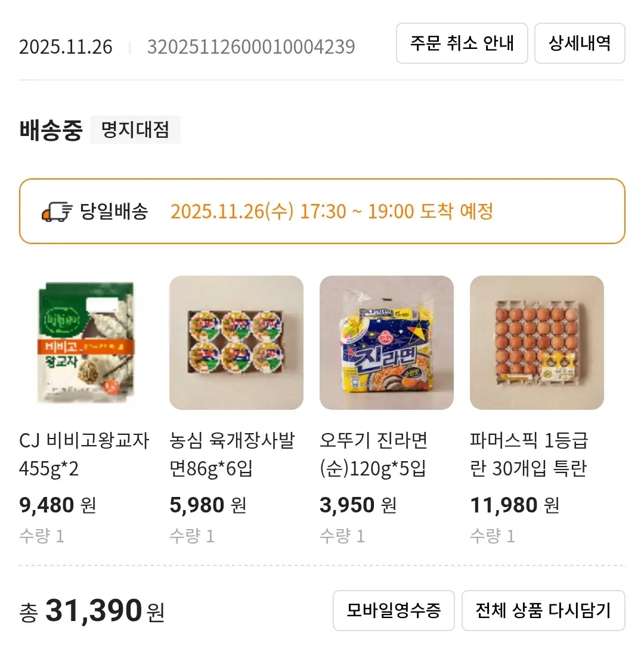Open the 파머스픽 1등급란 30개입 title
The image size is (644, 661).
pyautogui.click(x=529, y=455)
